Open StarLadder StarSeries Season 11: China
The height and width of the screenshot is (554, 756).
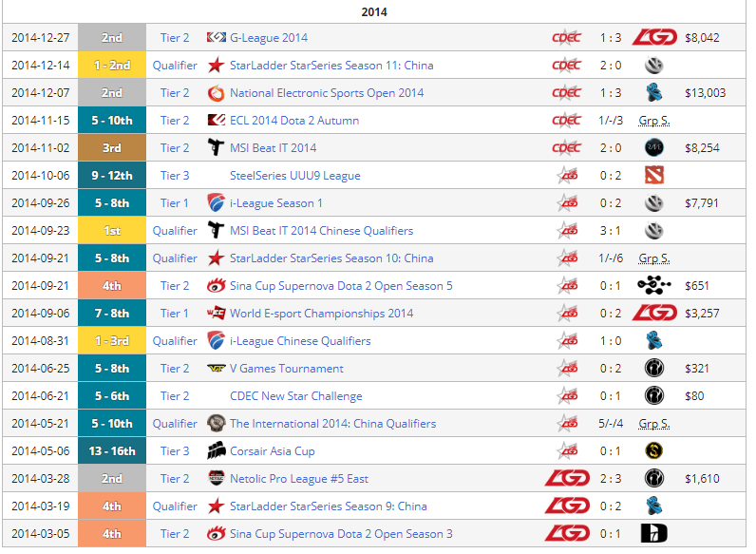(x=331, y=66)
